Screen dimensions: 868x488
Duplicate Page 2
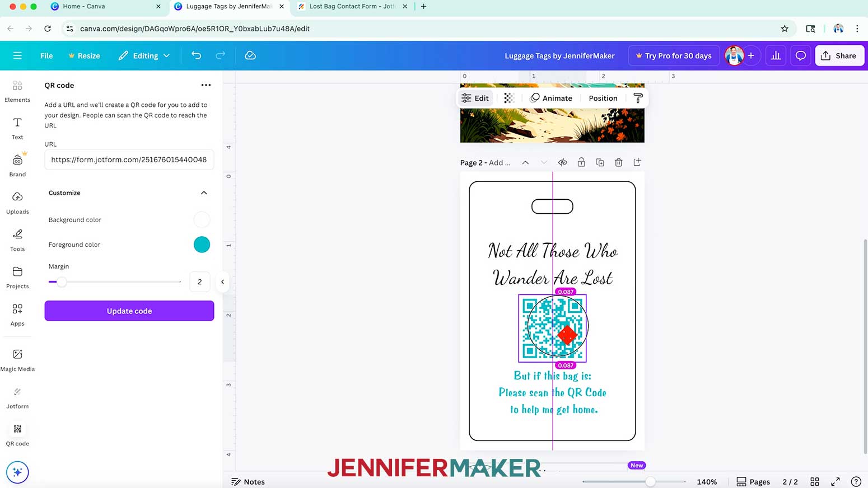point(600,162)
